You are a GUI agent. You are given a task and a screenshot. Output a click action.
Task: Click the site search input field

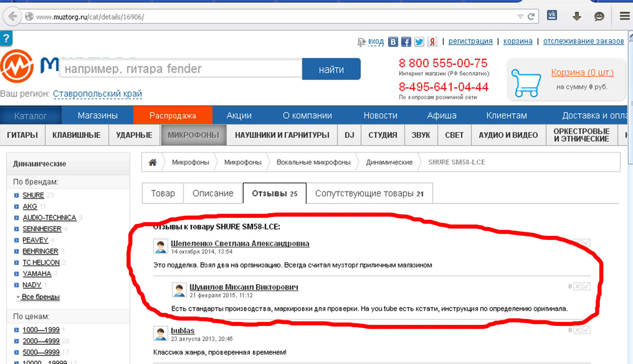pyautogui.click(x=181, y=69)
